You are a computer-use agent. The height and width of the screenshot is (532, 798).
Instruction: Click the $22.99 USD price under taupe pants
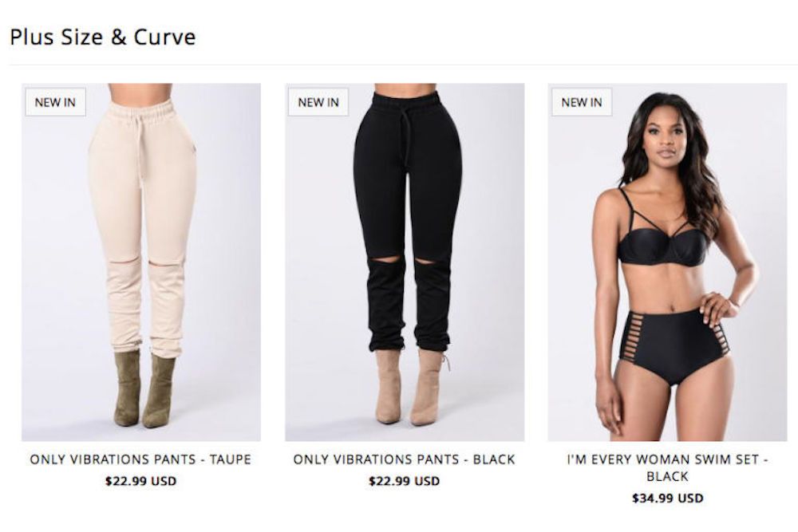(x=140, y=481)
